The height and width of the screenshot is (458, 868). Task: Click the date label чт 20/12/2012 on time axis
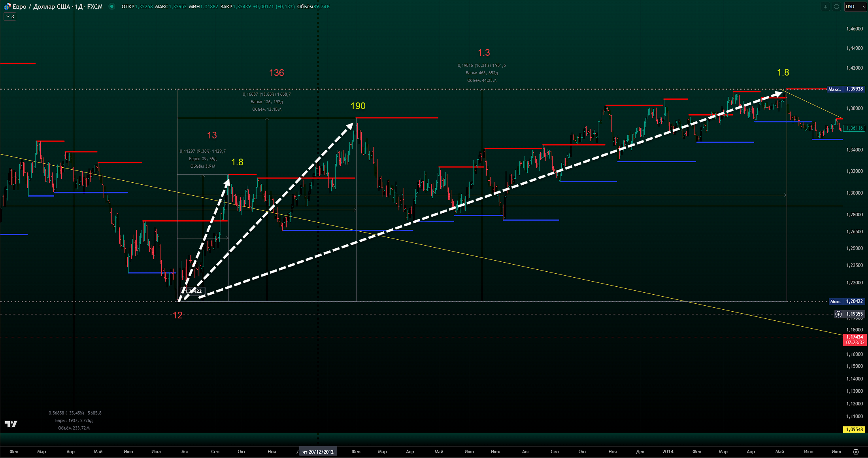(x=318, y=452)
